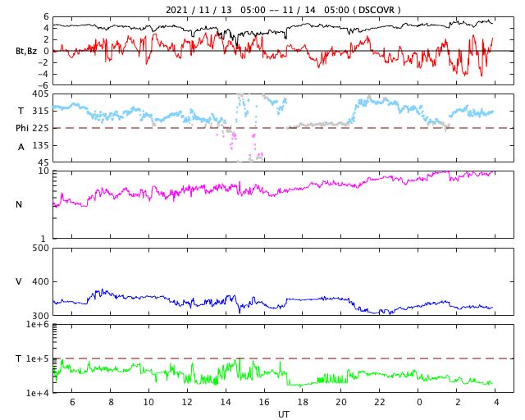Click the 'A' label below Phi

coord(21,147)
